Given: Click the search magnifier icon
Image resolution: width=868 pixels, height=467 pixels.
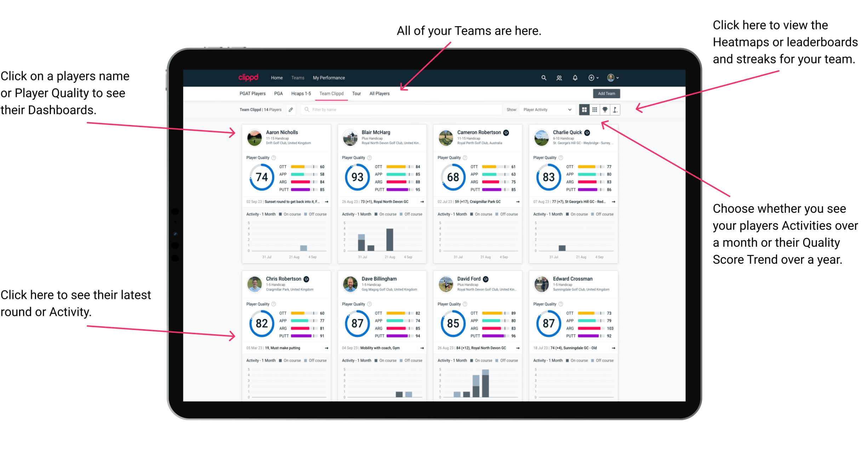Looking at the screenshot, I should tap(543, 78).
